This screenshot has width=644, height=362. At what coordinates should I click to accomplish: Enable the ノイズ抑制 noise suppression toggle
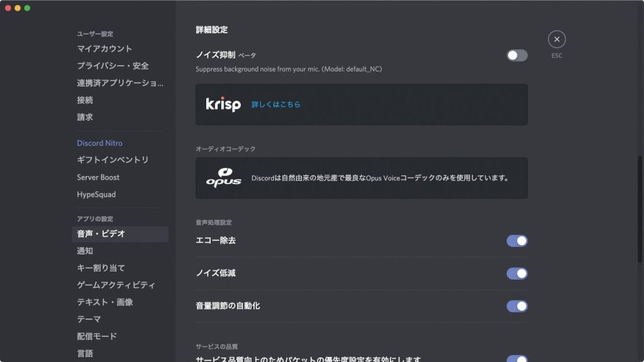click(517, 55)
